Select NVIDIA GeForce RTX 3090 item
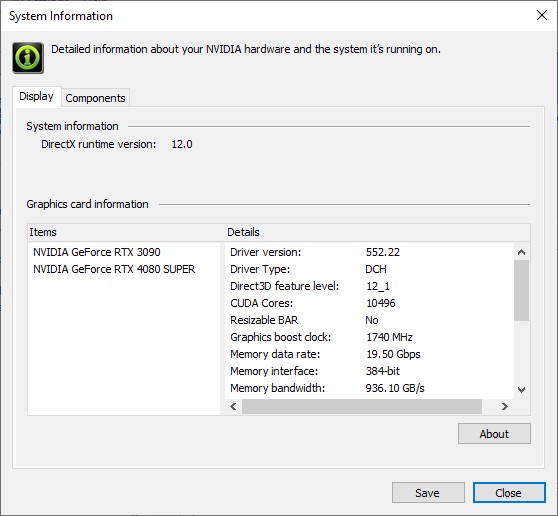Image resolution: width=558 pixels, height=516 pixels. (x=96, y=252)
